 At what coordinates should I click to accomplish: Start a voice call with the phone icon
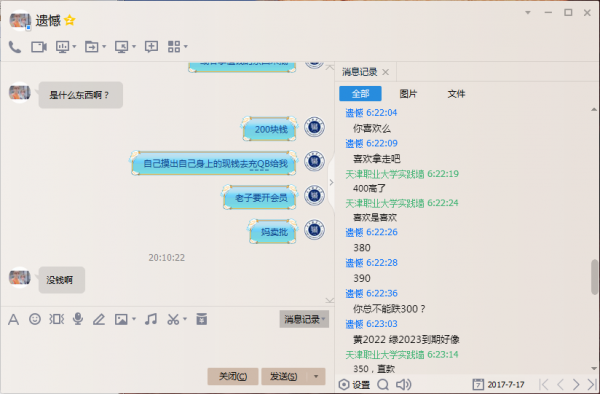pyautogui.click(x=15, y=47)
